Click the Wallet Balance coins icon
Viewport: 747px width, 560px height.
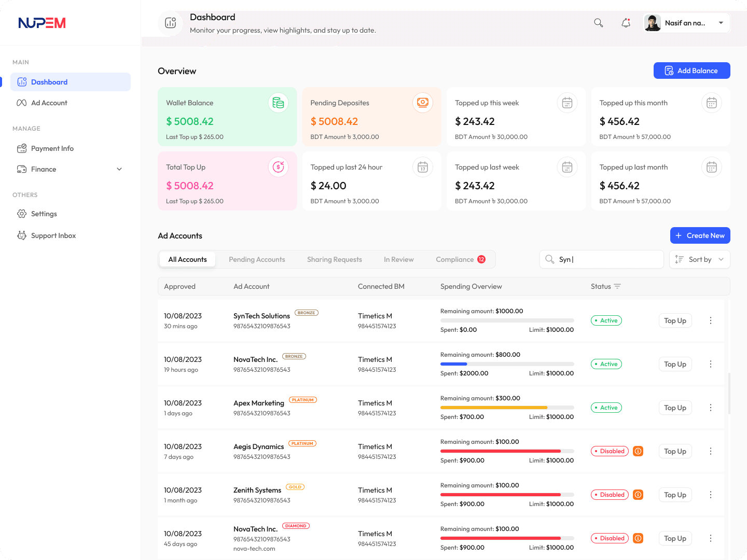tap(278, 103)
